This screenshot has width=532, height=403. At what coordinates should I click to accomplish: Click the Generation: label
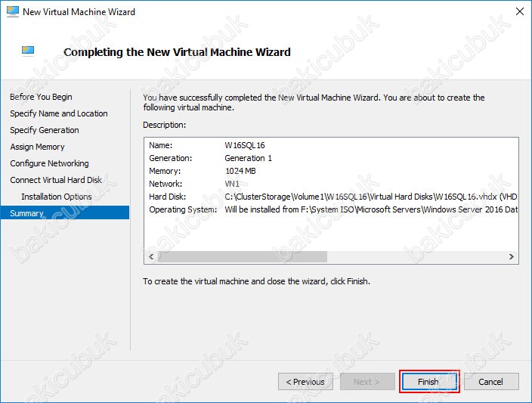click(171, 158)
